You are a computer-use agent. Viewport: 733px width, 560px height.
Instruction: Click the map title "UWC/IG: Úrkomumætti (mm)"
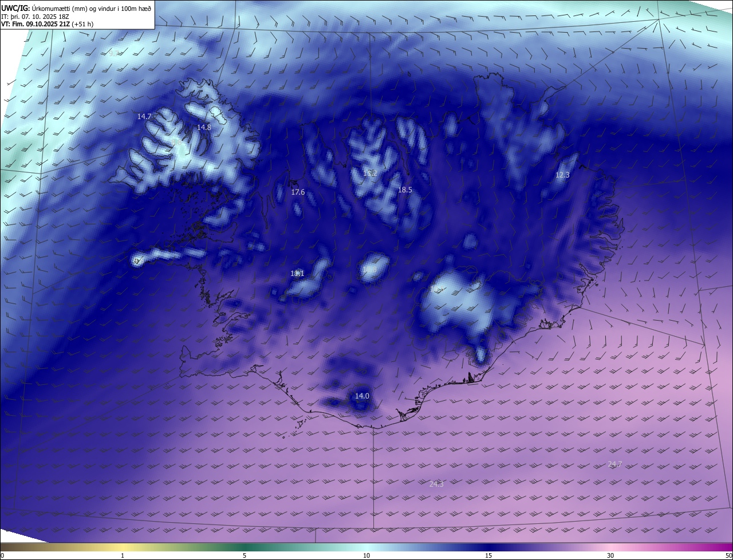coord(44,8)
